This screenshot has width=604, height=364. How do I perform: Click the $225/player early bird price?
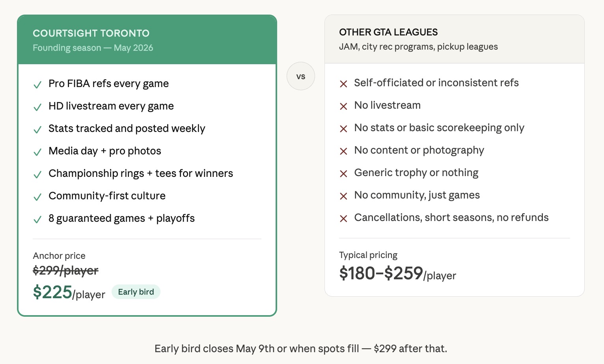pyautogui.click(x=69, y=293)
